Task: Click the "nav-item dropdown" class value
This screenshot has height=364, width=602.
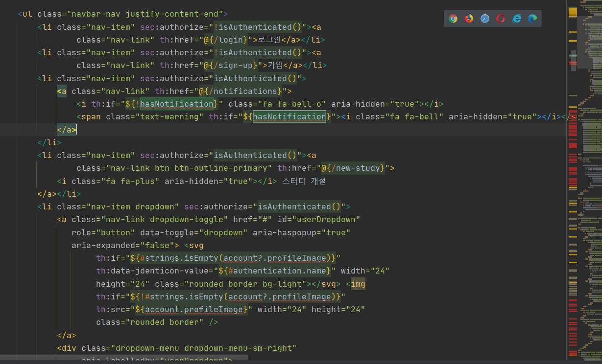Action: [132, 206]
